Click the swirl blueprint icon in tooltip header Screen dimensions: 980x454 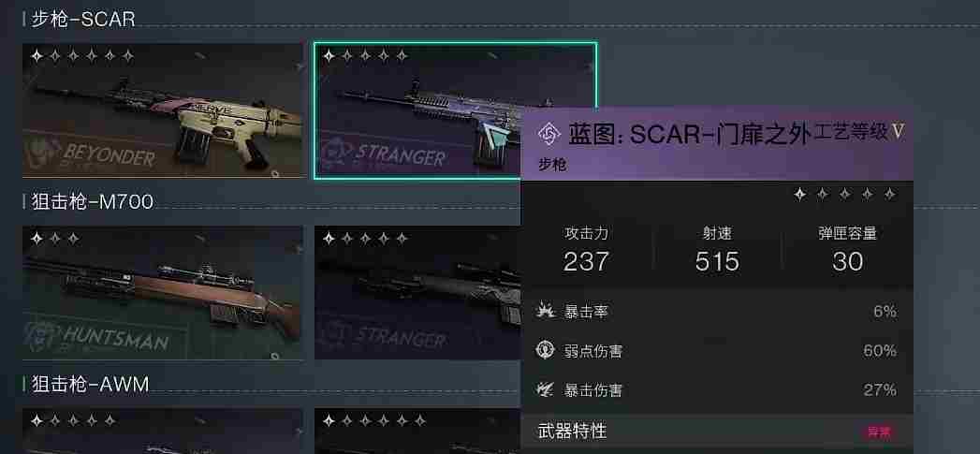coord(549,134)
